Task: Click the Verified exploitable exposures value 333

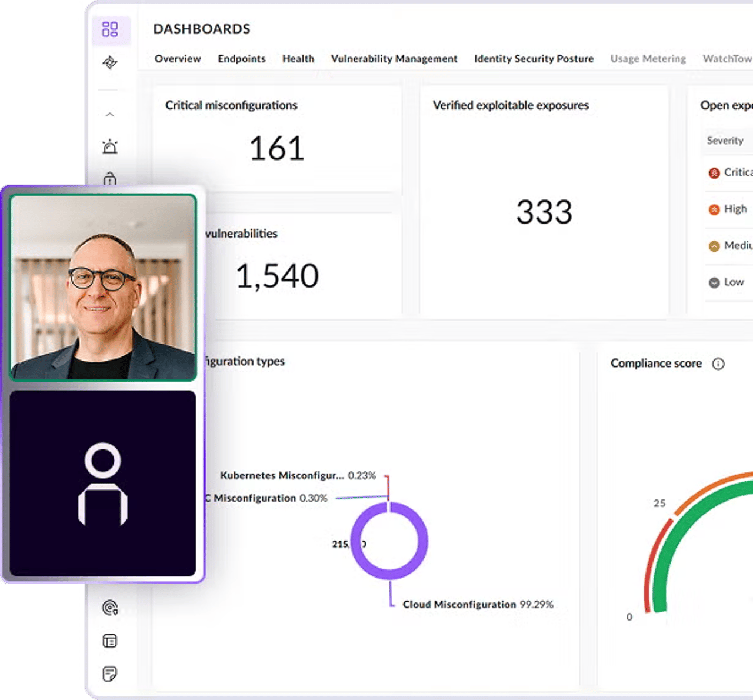Action: (544, 212)
